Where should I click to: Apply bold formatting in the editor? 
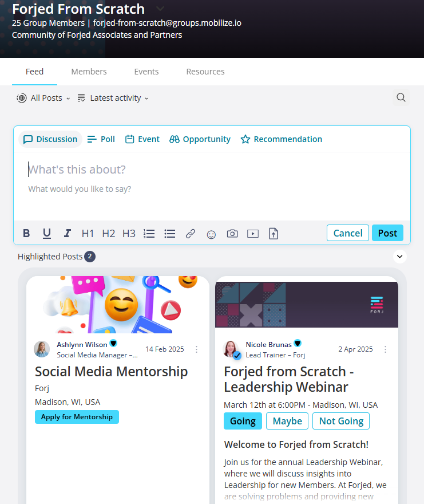tap(26, 233)
